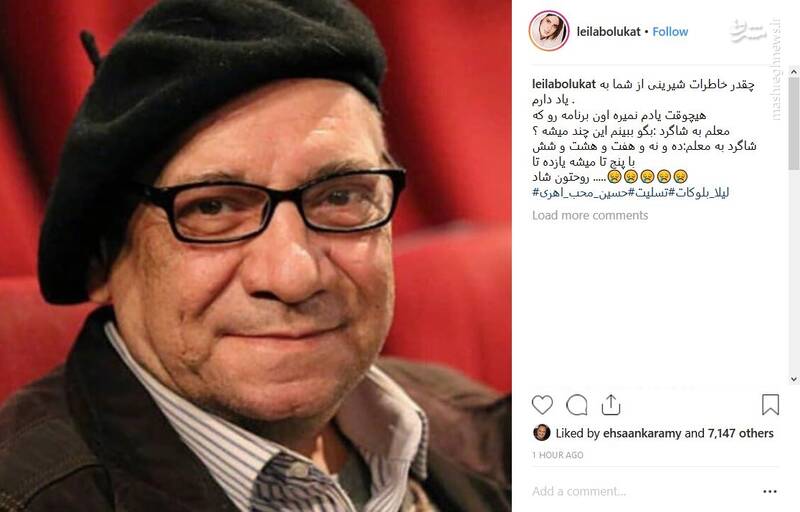
Task: Share the post with the upload arrow icon
Action: (x=611, y=405)
